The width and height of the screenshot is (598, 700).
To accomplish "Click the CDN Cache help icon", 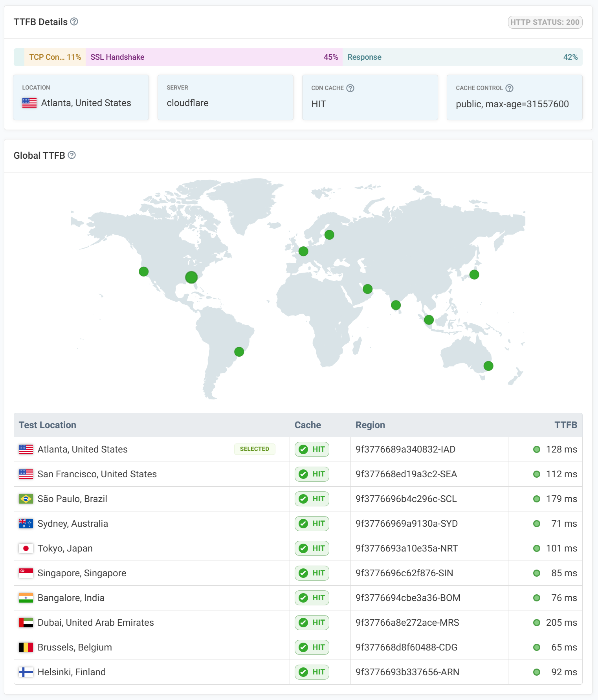I will [x=350, y=88].
